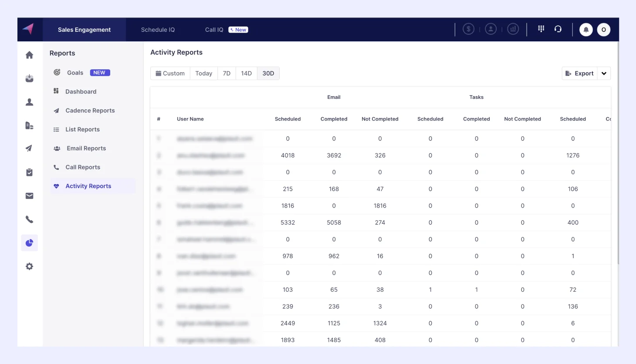Screen dimensions: 636x364
Task: Open settings gear icon in sidebar
Action: point(29,266)
